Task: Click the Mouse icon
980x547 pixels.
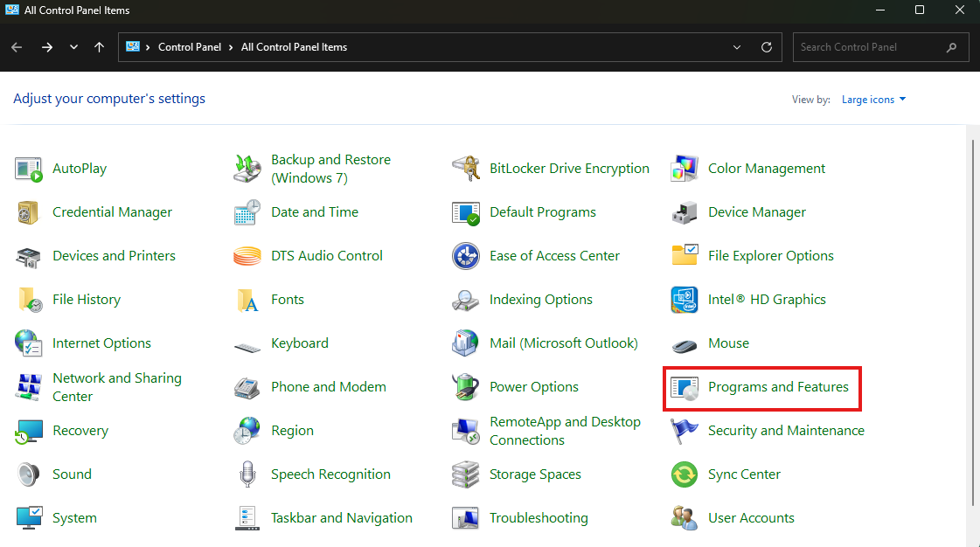Action: (x=685, y=344)
